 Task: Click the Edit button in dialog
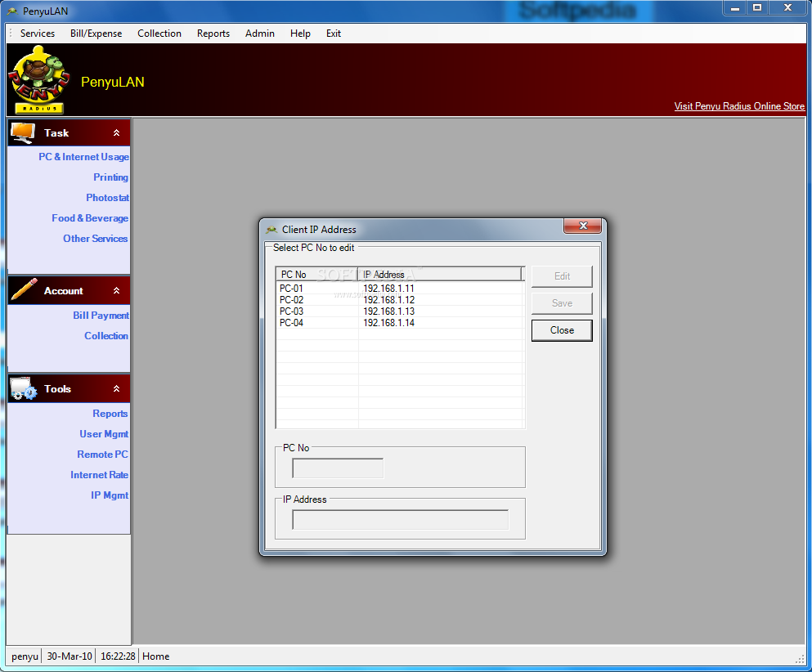click(x=562, y=276)
